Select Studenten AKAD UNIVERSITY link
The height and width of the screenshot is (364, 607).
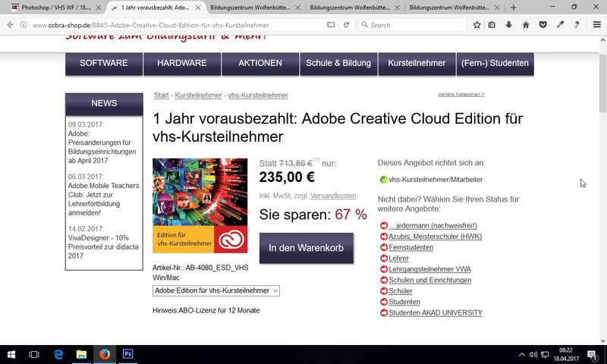[436, 312]
